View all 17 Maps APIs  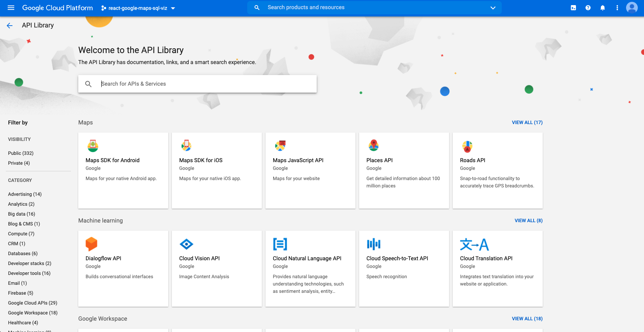(x=527, y=123)
